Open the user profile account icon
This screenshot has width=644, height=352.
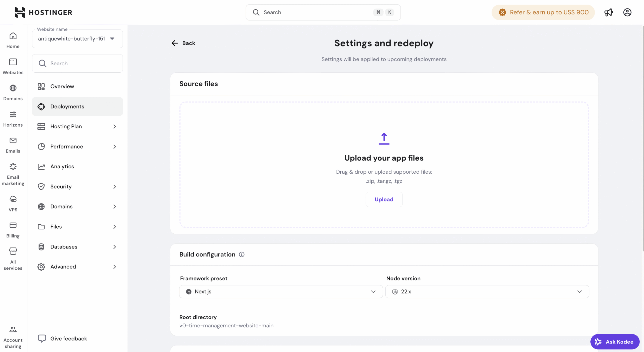(627, 12)
